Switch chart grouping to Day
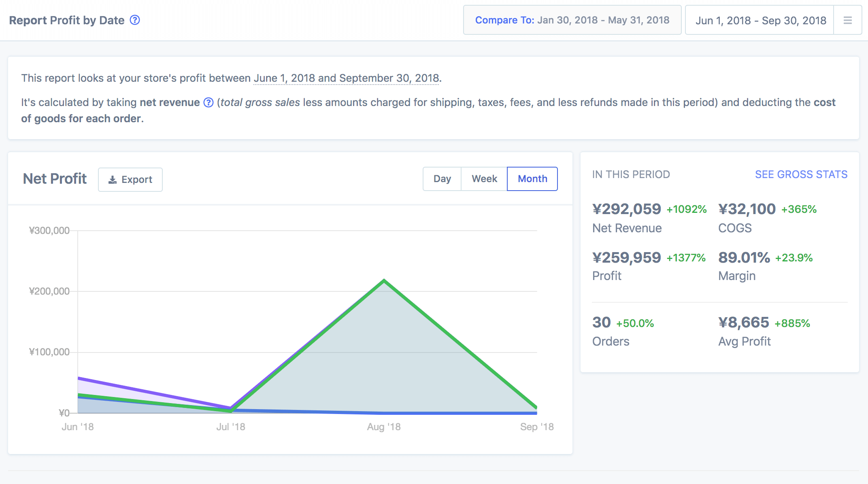868x484 pixels. tap(442, 179)
